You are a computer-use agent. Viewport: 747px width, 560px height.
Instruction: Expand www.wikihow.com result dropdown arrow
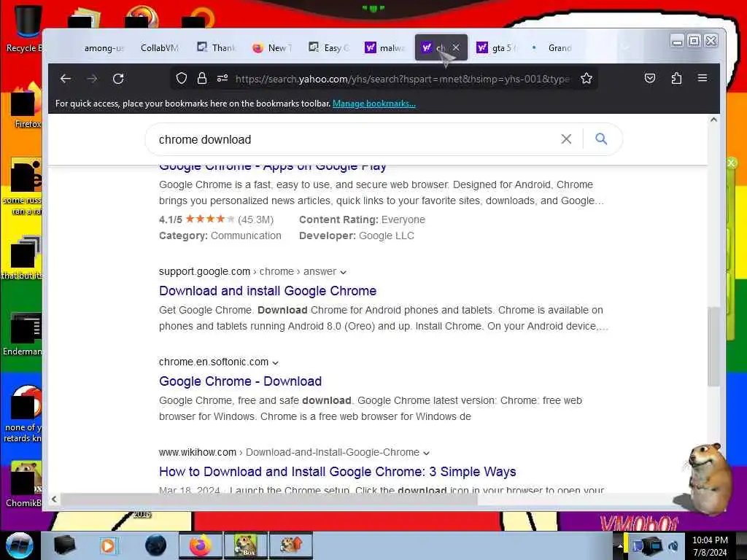[426, 454]
